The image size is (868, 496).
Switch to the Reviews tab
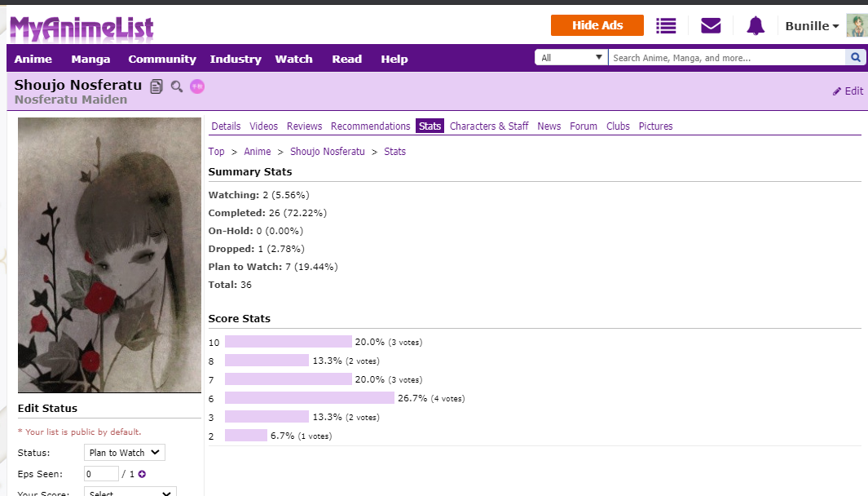tap(304, 126)
